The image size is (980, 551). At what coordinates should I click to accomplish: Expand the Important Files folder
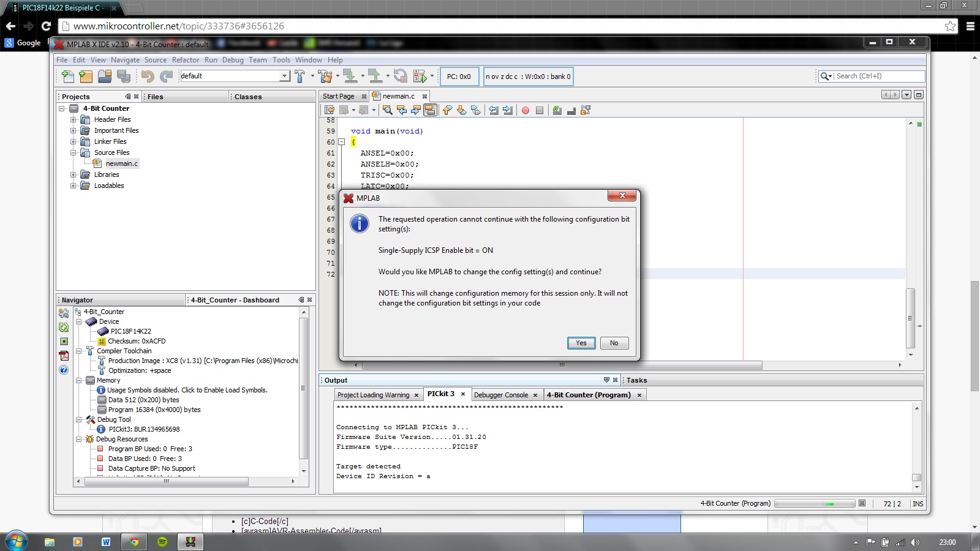coord(73,130)
